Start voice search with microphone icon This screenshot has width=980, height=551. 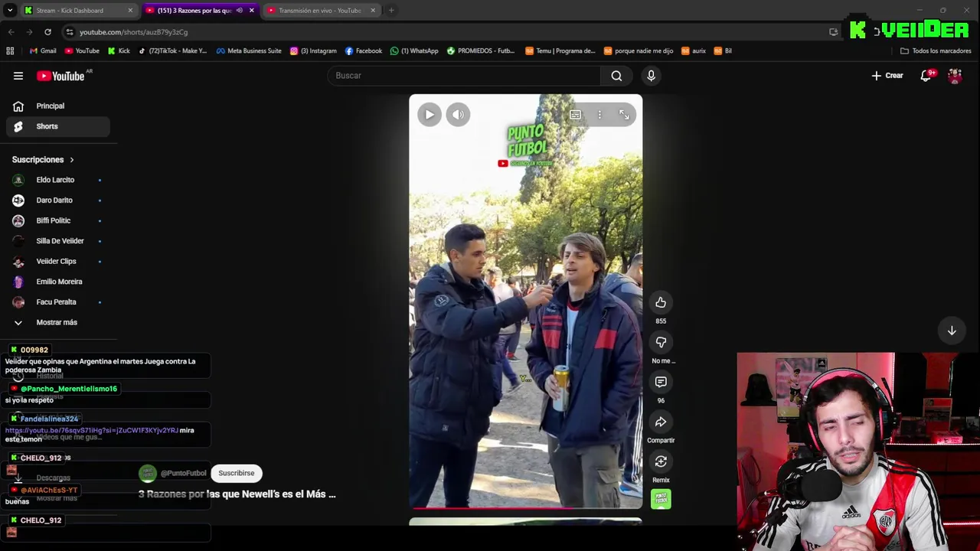click(651, 76)
